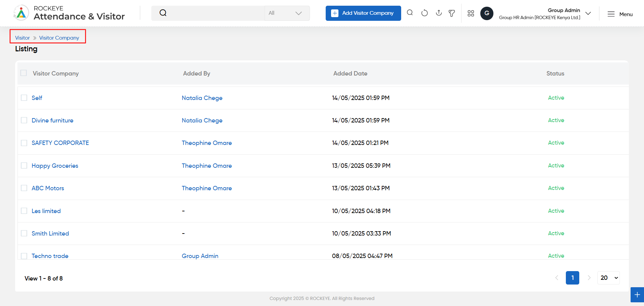The width and height of the screenshot is (644, 306).
Task: Tick the Techno trade checkbox
Action: [24, 256]
